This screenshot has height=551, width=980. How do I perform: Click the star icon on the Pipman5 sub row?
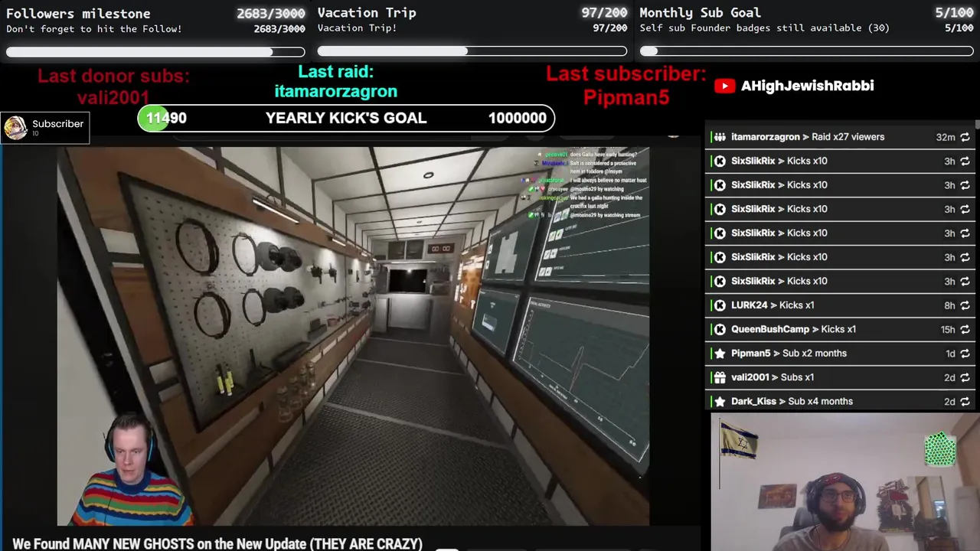pyautogui.click(x=720, y=354)
